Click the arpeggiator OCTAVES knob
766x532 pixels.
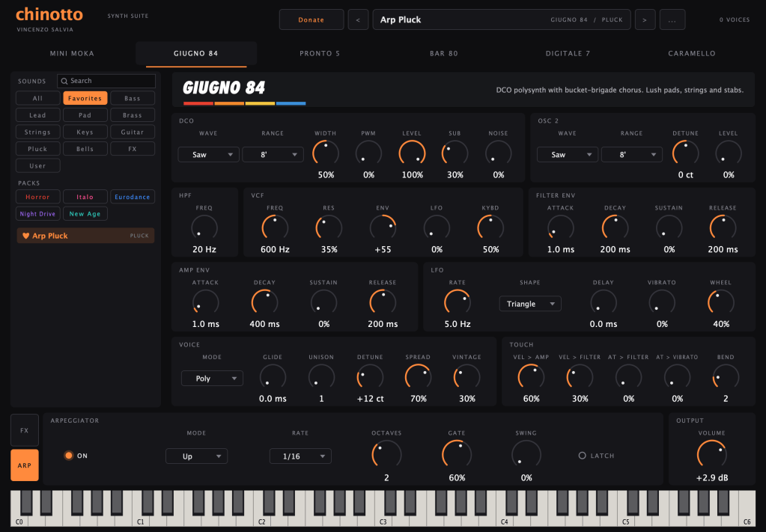[x=386, y=454]
